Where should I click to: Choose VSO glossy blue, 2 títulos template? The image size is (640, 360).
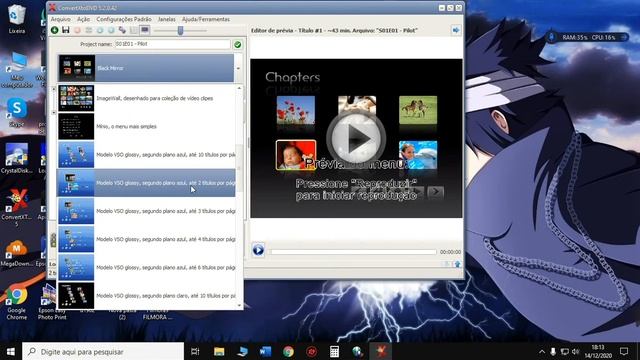146,183
